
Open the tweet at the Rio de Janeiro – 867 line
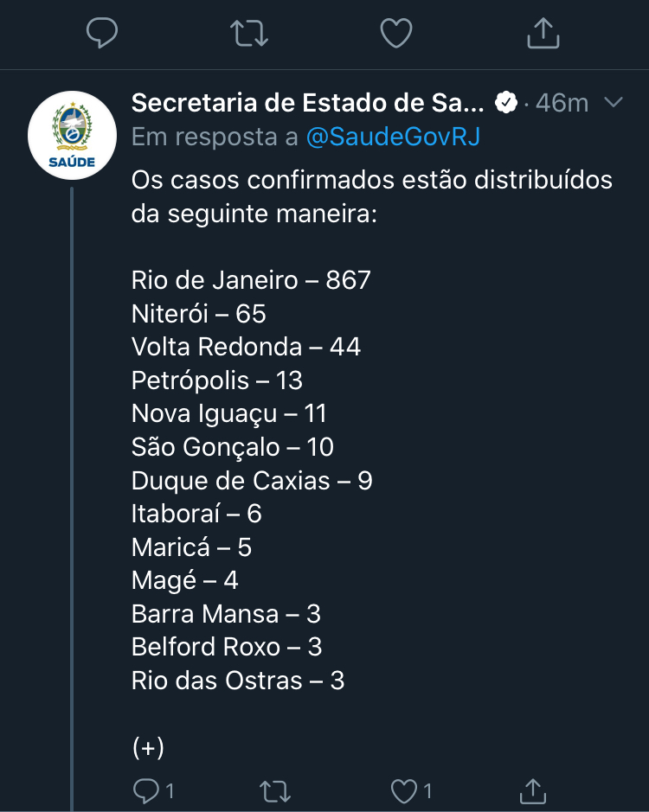tap(251, 280)
